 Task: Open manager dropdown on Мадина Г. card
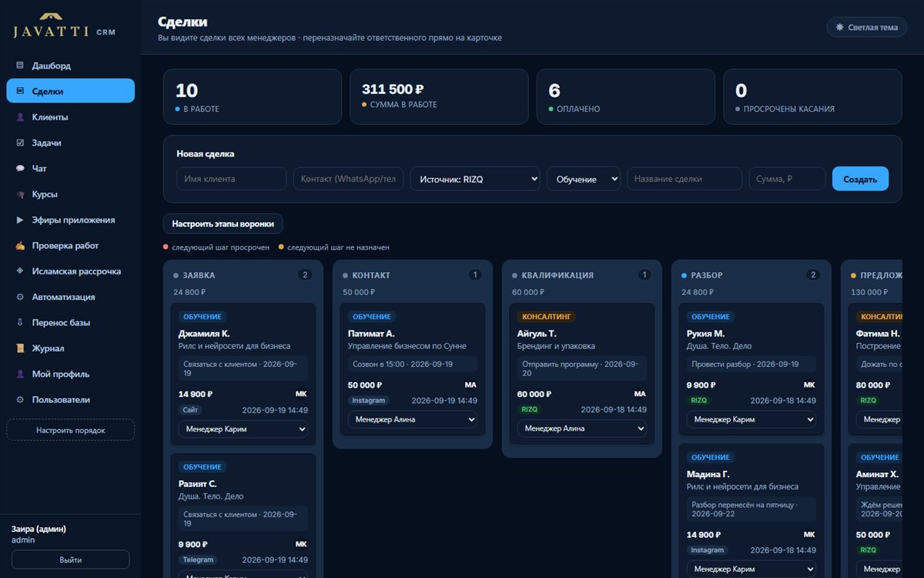752,569
